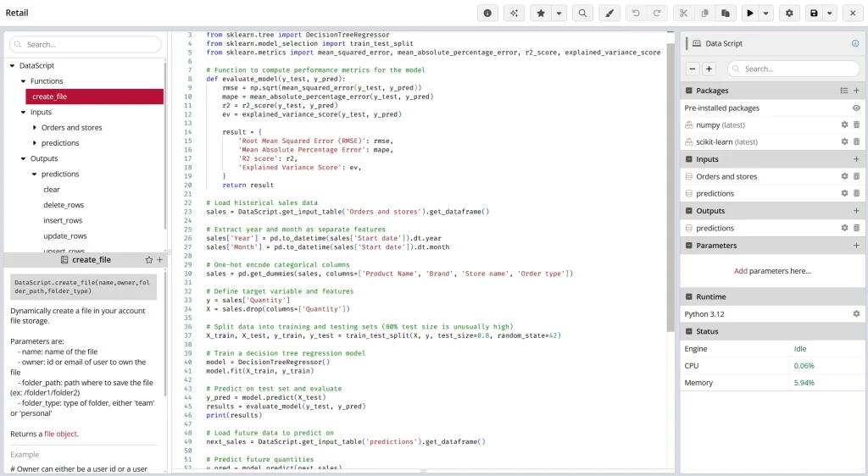Screen dimensions: 868x476
Task: Click the blue info icon beside Data Script
Action: tap(855, 43)
